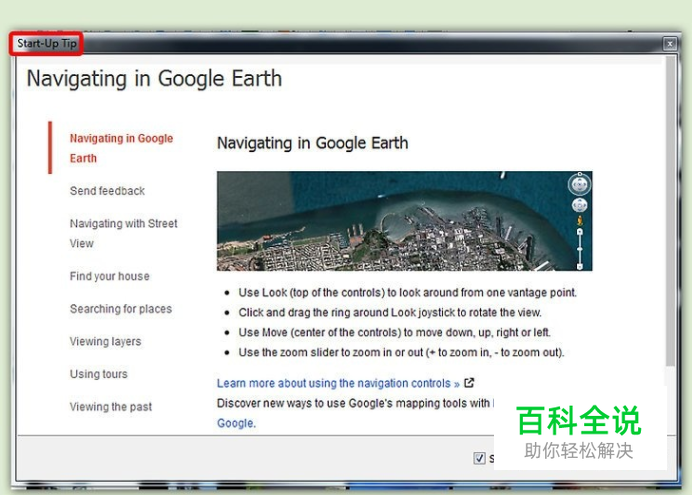Open Using tours topic
Viewport: 692px width, 495px height.
(98, 374)
